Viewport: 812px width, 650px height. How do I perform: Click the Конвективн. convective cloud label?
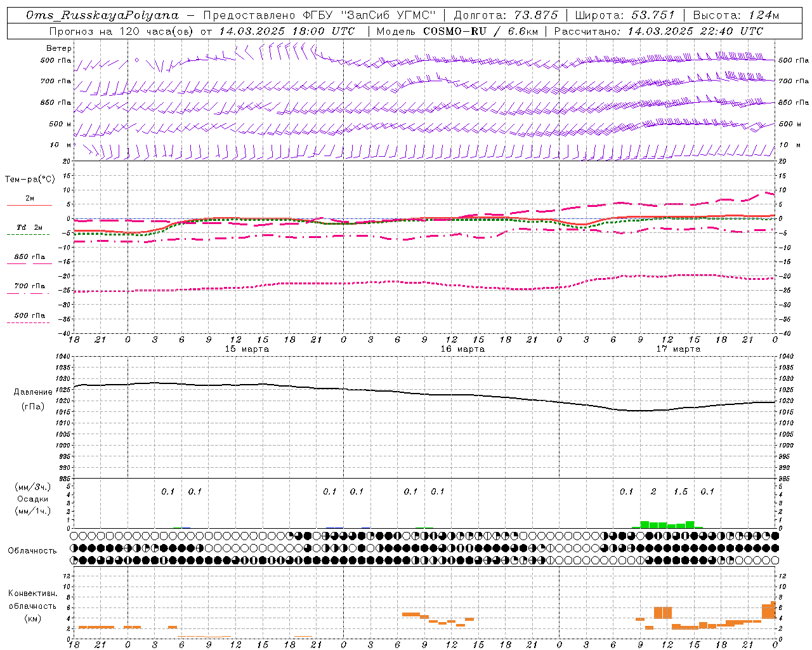pyautogui.click(x=32, y=594)
